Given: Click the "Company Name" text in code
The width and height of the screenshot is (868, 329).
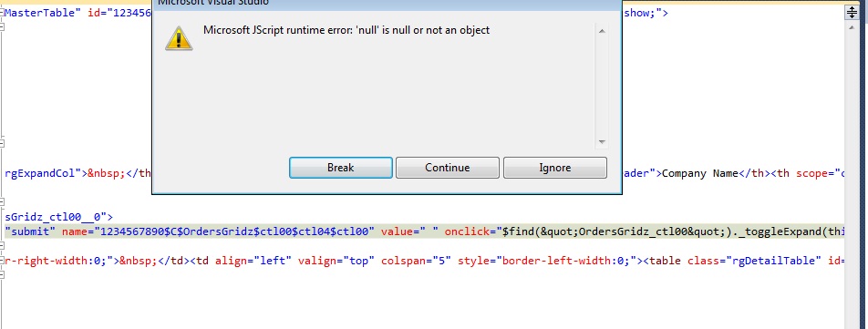Looking at the screenshot, I should pyautogui.click(x=699, y=174).
